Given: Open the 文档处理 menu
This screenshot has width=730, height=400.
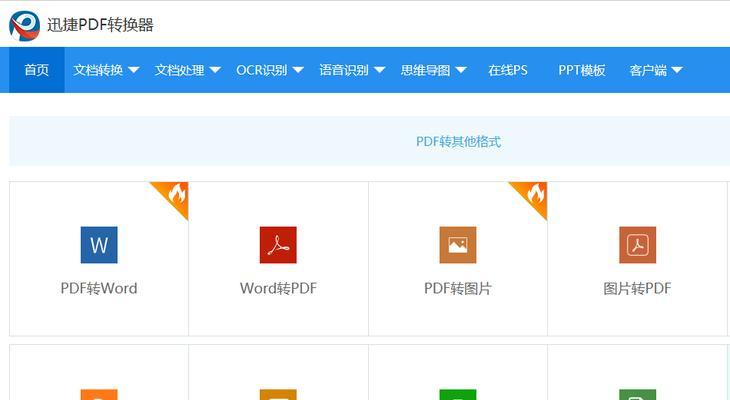Looking at the screenshot, I should pos(180,70).
